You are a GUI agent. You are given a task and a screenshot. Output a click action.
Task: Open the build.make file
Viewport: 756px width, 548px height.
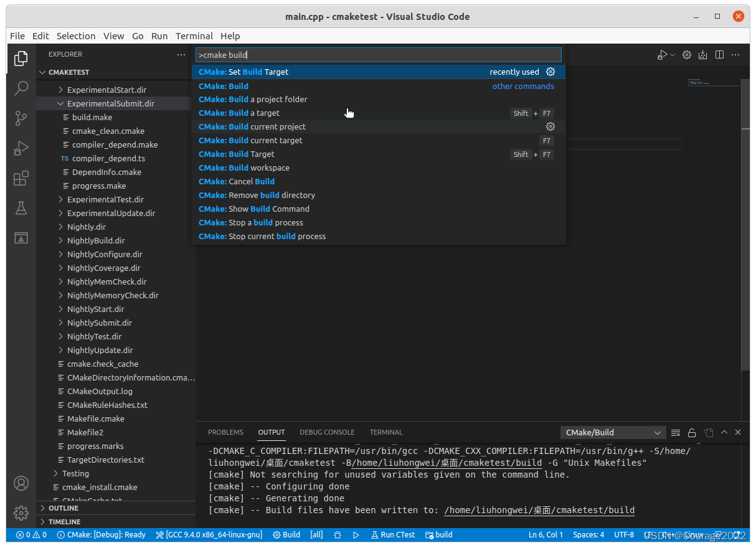(92, 118)
